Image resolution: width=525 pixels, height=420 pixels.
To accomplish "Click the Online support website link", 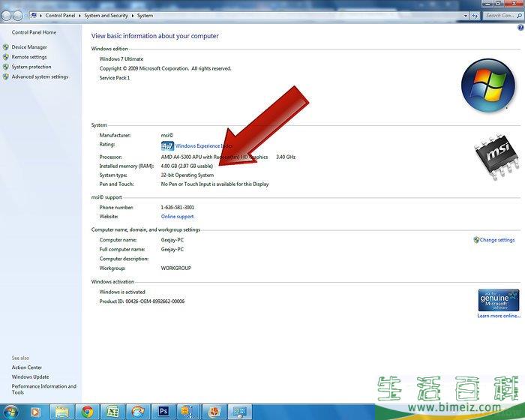I will [x=177, y=217].
